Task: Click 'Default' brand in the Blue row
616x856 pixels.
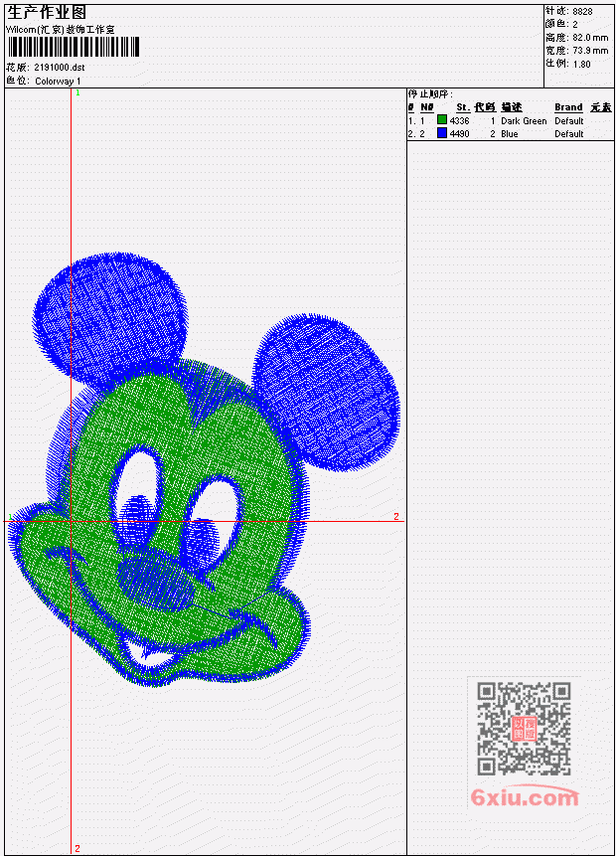Action: [569, 134]
